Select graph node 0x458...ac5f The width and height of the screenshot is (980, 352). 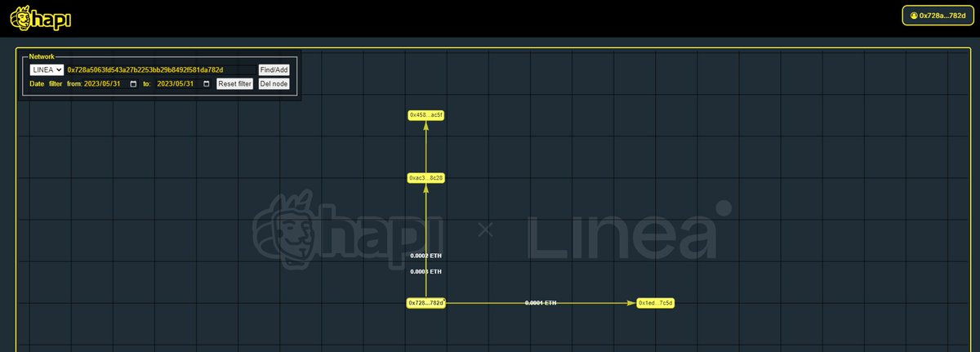point(426,115)
